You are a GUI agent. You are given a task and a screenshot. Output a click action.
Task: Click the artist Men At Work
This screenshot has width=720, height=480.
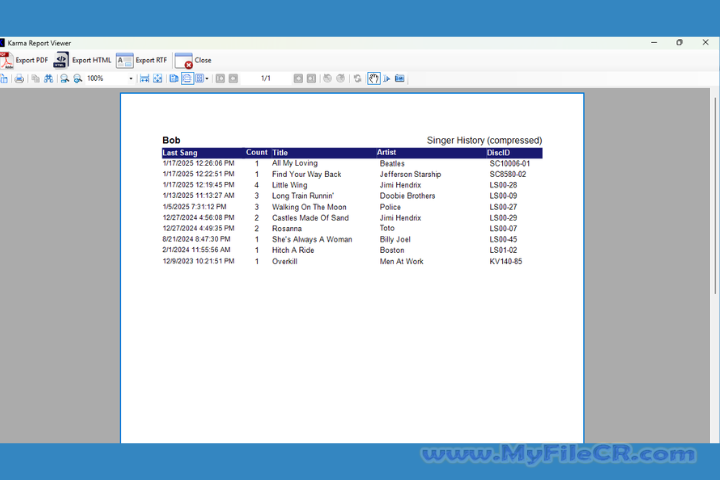(402, 261)
